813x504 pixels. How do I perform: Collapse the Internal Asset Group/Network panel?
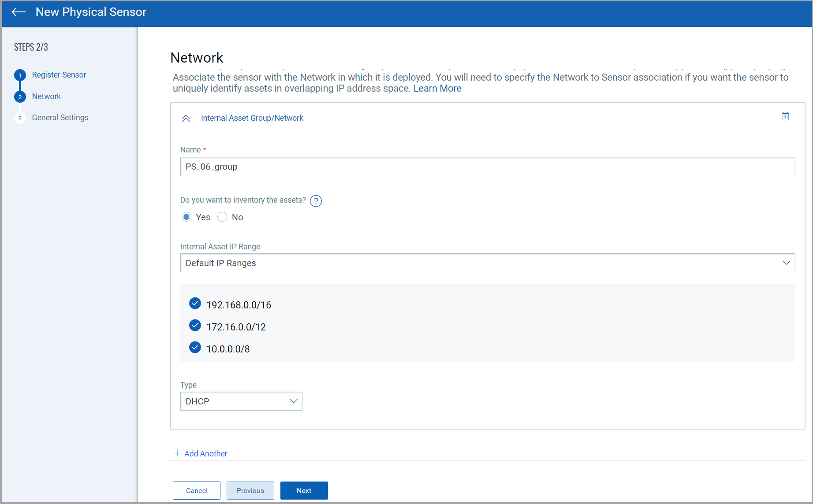coord(186,118)
